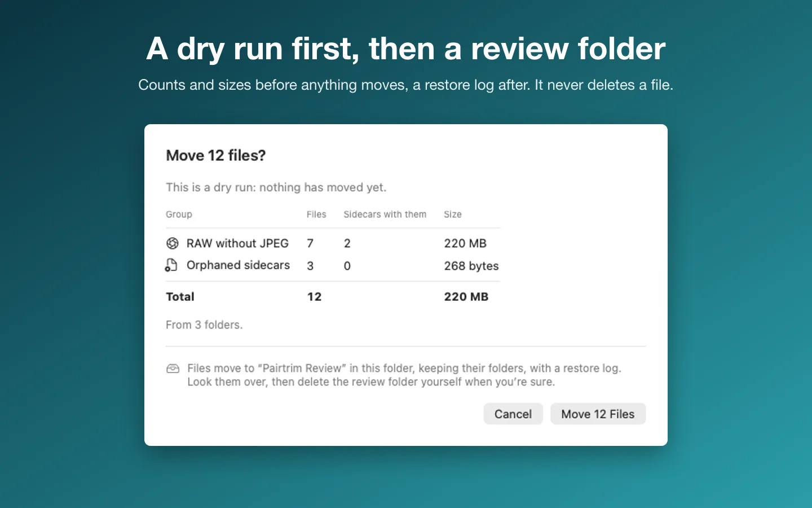Screen dimensions: 812x508
Task: Click the "Pairtrim Review" destination explanation text
Action: pyautogui.click(x=404, y=375)
